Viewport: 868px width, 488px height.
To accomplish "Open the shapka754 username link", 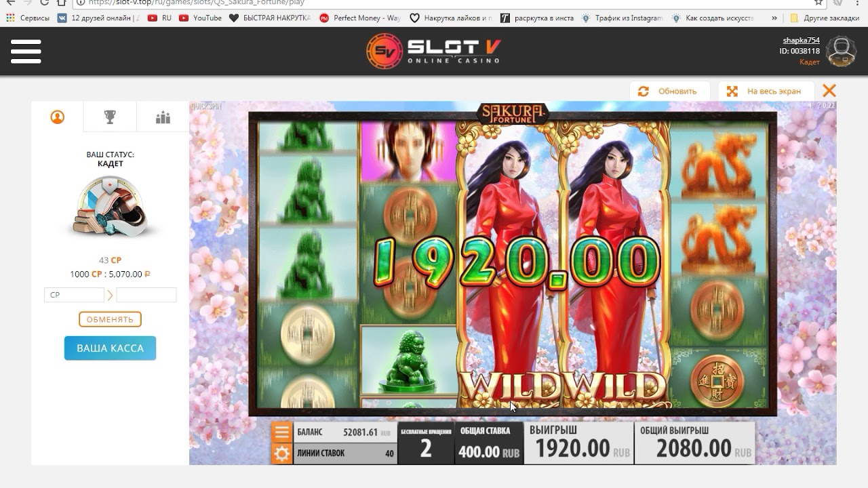I will pyautogui.click(x=801, y=41).
